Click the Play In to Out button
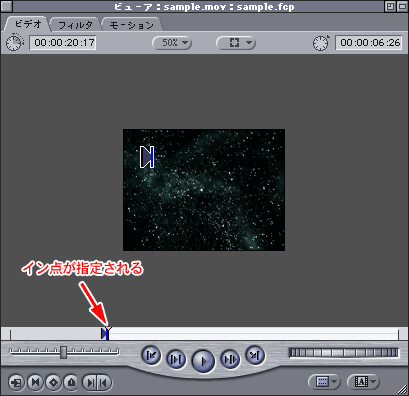409x396 pixels. click(x=176, y=359)
